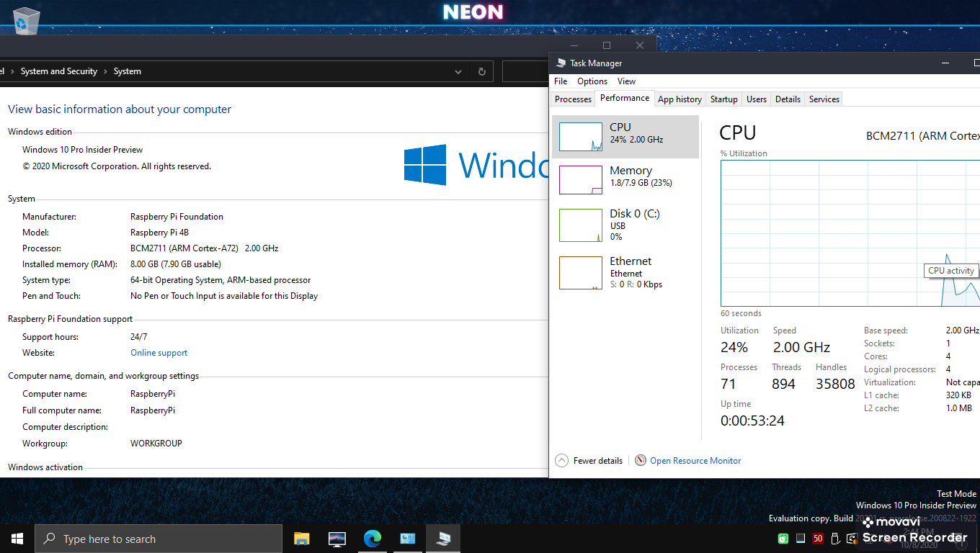Open address bar history dropdown in System window
The width and height of the screenshot is (980, 553).
[458, 72]
